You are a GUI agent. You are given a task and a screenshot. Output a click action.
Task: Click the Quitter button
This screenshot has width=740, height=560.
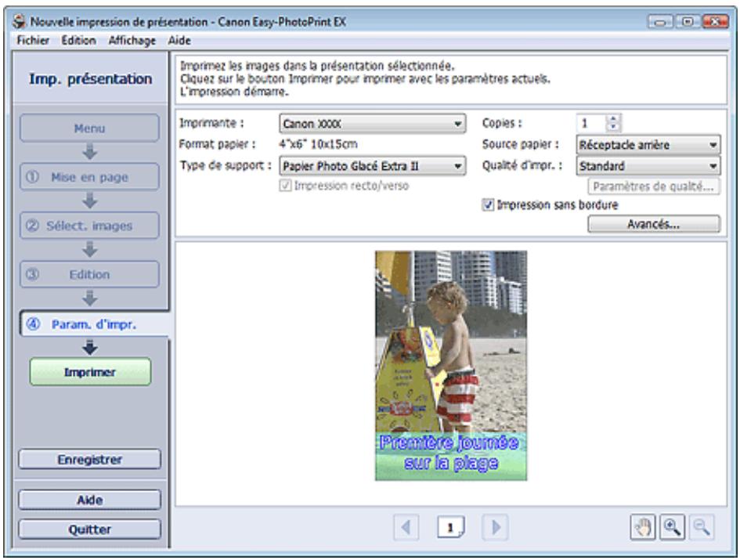pos(90,529)
